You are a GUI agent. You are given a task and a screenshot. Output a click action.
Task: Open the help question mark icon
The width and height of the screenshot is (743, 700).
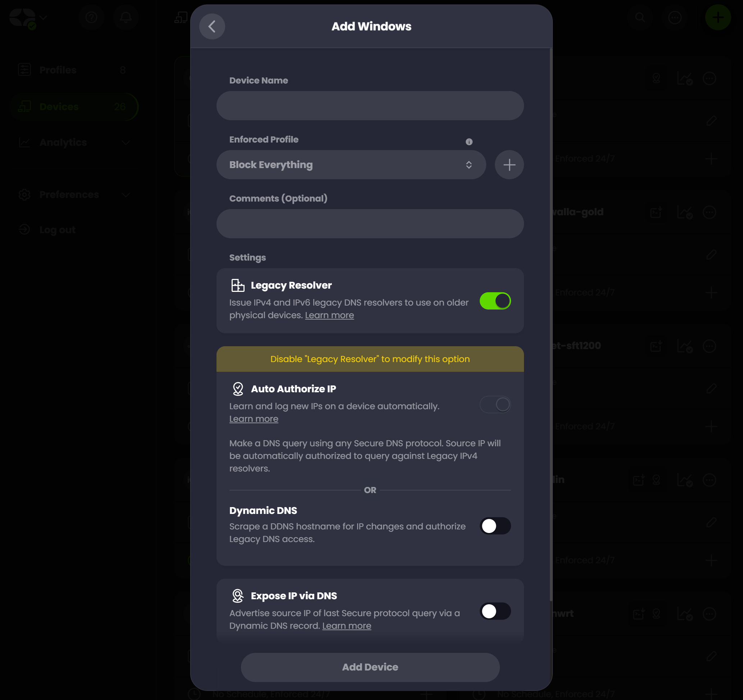91,17
